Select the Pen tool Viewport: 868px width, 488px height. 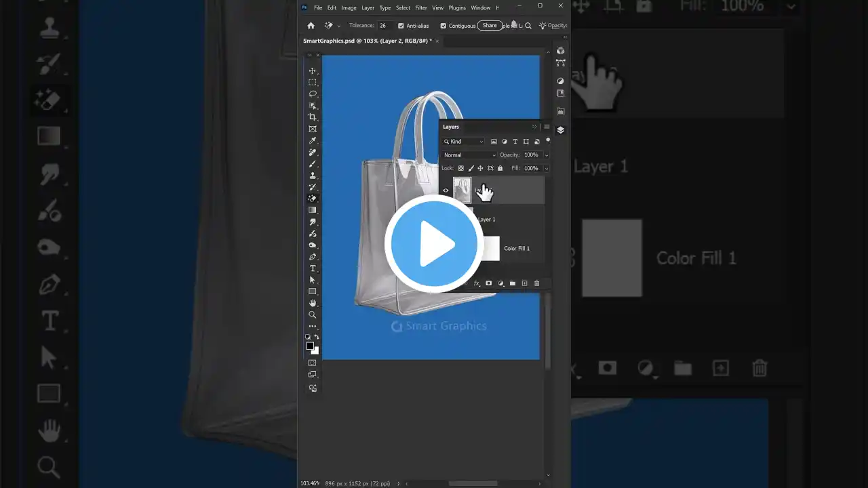point(313,257)
